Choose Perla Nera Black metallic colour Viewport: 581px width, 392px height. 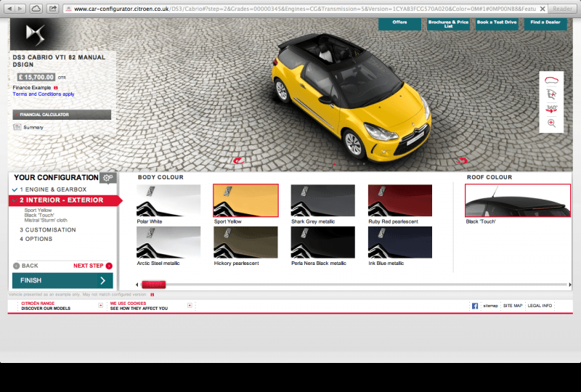322,242
